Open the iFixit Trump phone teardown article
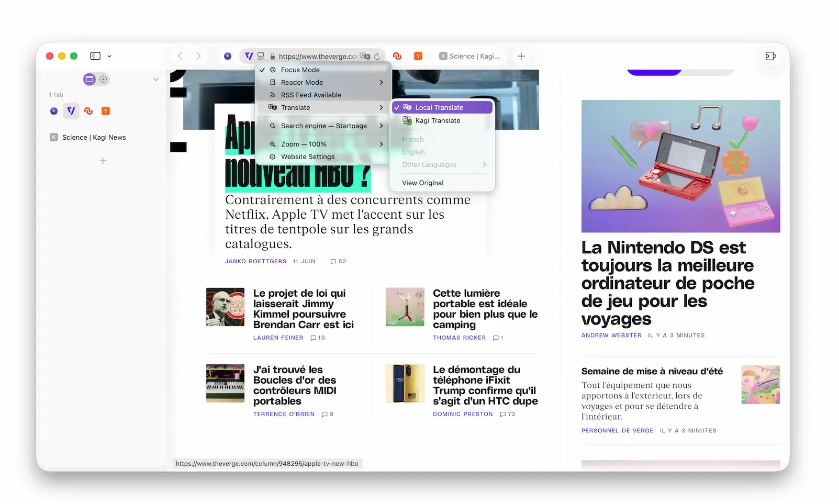The image size is (839, 504). 485,385
